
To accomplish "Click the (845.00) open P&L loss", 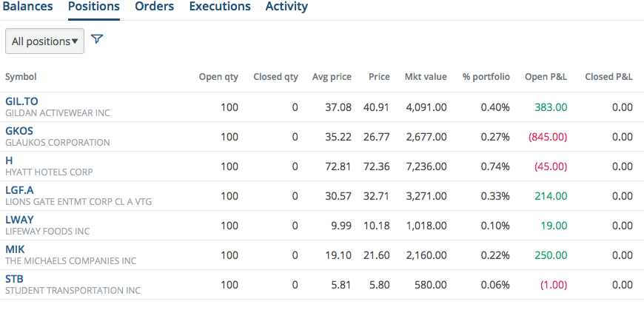I will point(548,137).
